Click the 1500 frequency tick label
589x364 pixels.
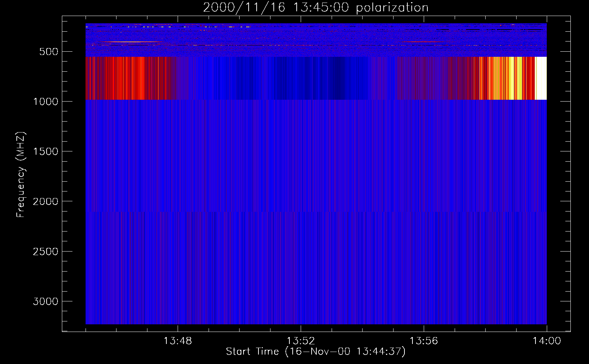pos(46,151)
